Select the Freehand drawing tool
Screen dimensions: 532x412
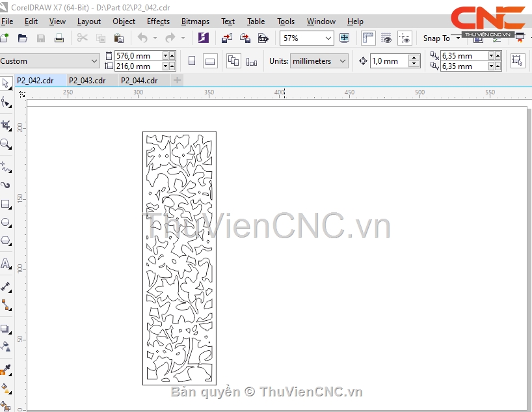coord(6,167)
